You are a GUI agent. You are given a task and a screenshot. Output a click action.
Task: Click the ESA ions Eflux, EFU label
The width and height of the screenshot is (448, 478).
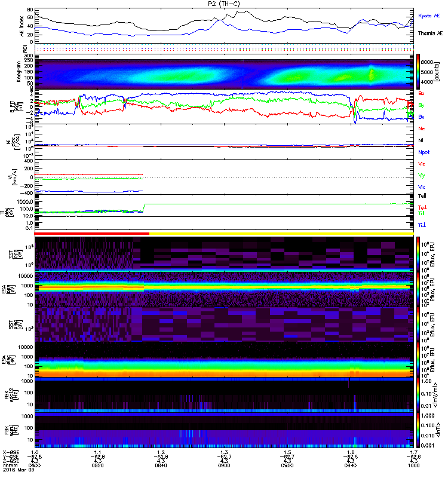pyautogui.click(x=432, y=289)
